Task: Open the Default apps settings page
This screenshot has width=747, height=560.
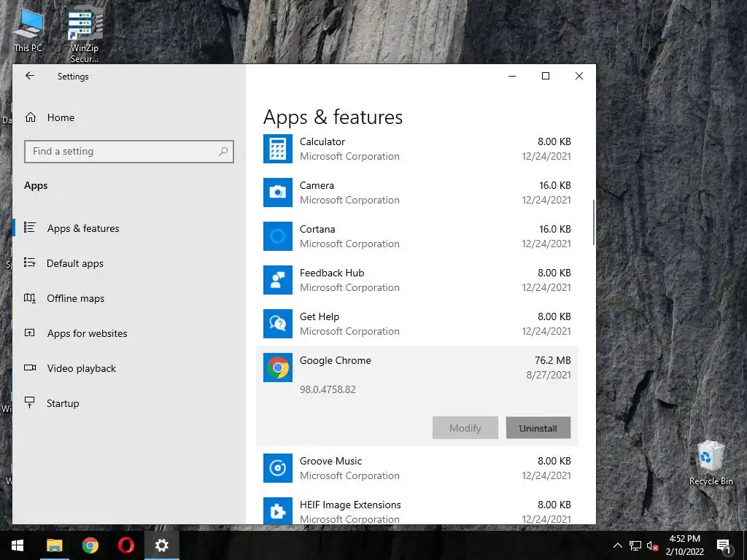Action: (x=75, y=263)
